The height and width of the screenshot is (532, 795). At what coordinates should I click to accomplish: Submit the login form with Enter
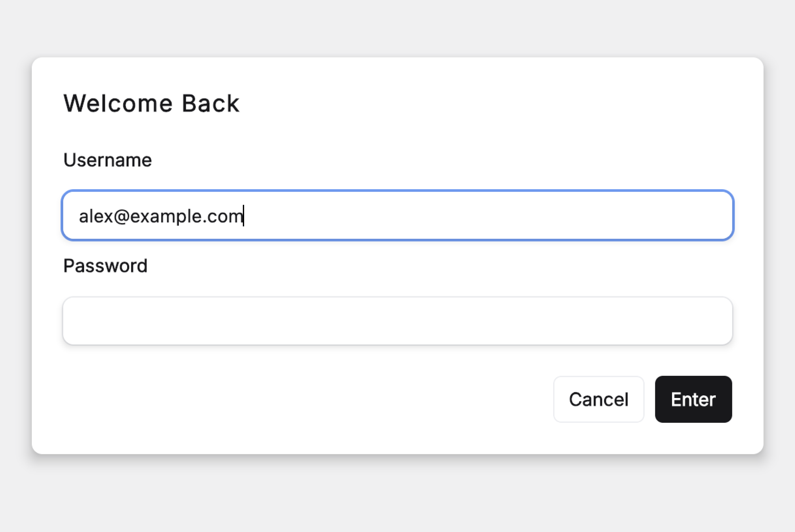click(693, 399)
